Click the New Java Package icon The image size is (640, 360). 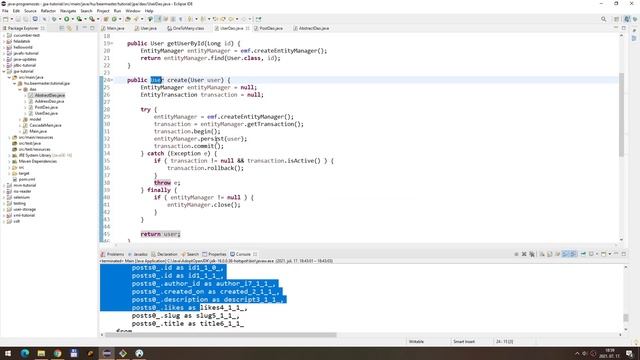click(106, 19)
